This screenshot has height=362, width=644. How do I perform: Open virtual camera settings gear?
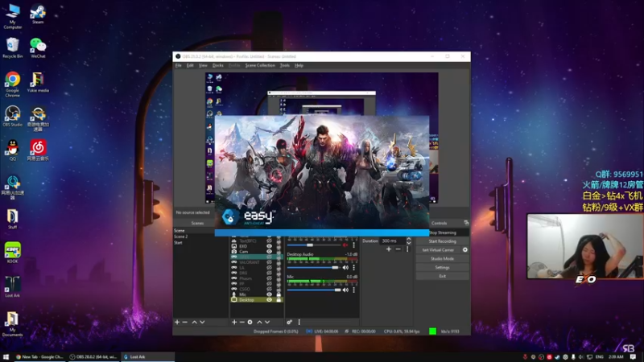[465, 249]
